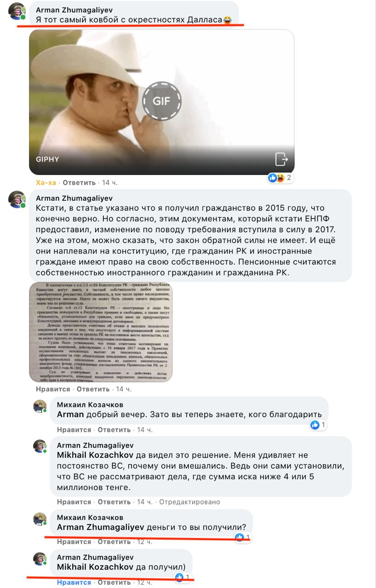This screenshot has height=588, width=376.
Task: Open like reaction on 'добрый вечер' reply
Action: click(x=318, y=425)
